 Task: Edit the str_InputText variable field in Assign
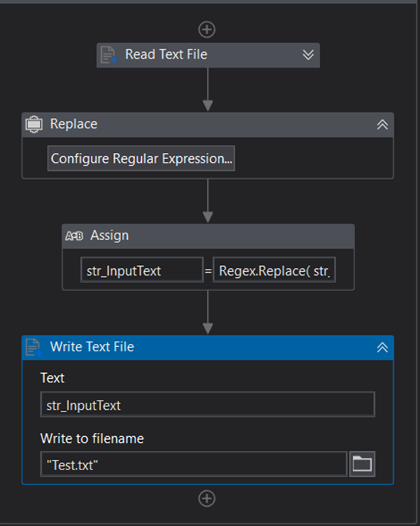point(142,270)
